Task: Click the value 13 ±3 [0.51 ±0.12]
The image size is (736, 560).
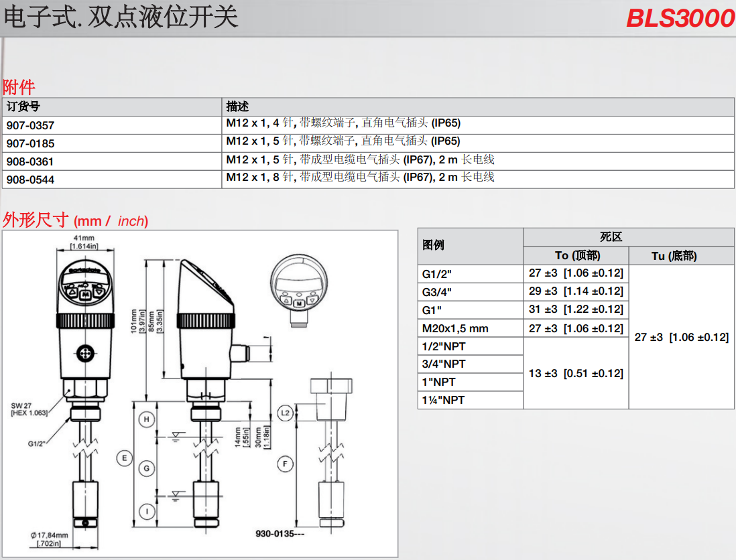Action: click(576, 373)
